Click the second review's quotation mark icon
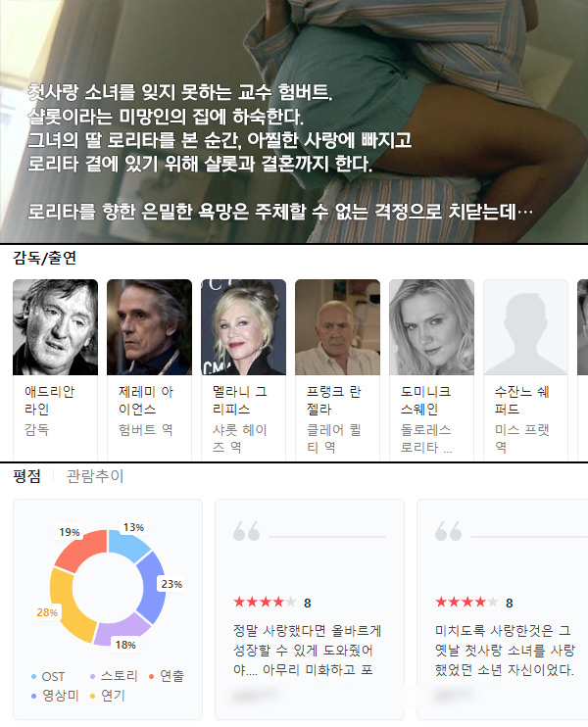This screenshot has height=727, width=588. point(449,531)
